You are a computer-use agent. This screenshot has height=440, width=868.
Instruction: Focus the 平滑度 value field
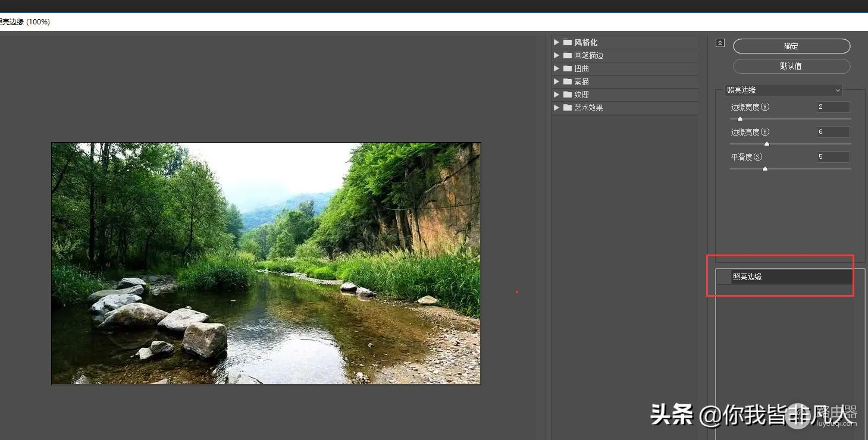coord(832,157)
